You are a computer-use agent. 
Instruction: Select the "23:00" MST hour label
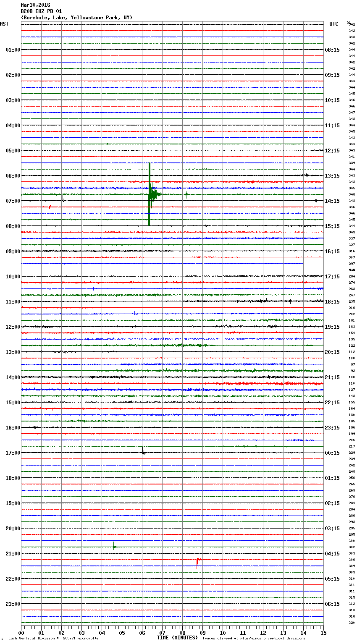coord(13,604)
